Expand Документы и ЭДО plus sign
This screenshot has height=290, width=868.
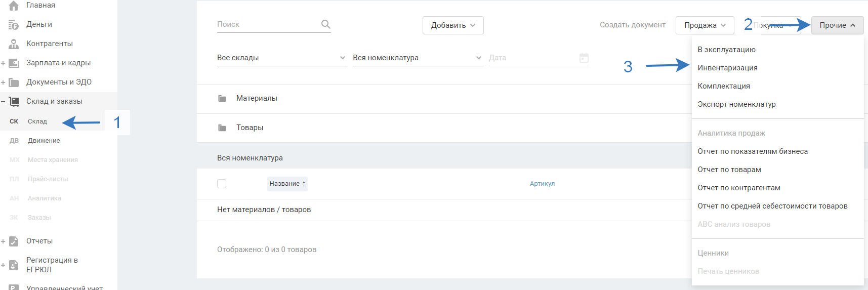(x=3, y=82)
